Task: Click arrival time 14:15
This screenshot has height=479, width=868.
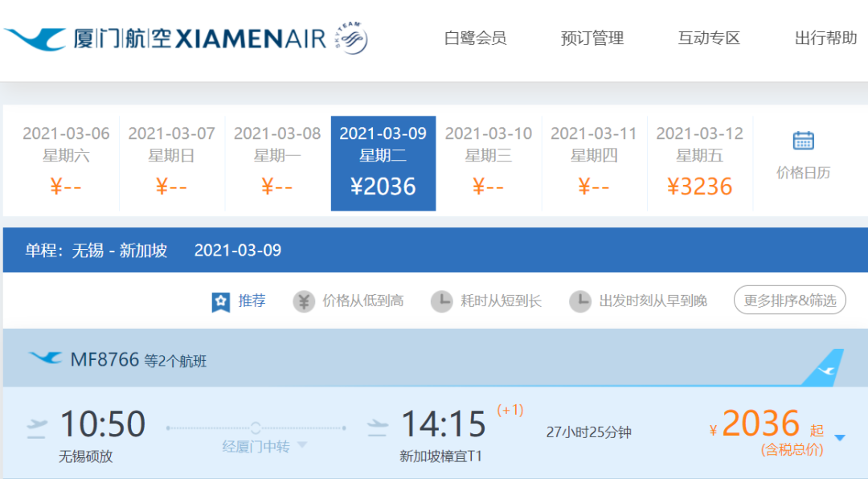Action: (x=444, y=424)
